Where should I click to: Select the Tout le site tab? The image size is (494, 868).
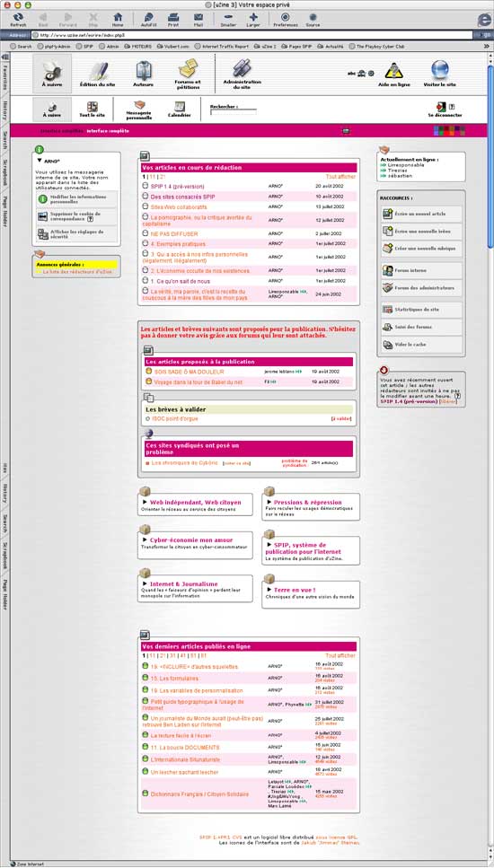[x=92, y=110]
